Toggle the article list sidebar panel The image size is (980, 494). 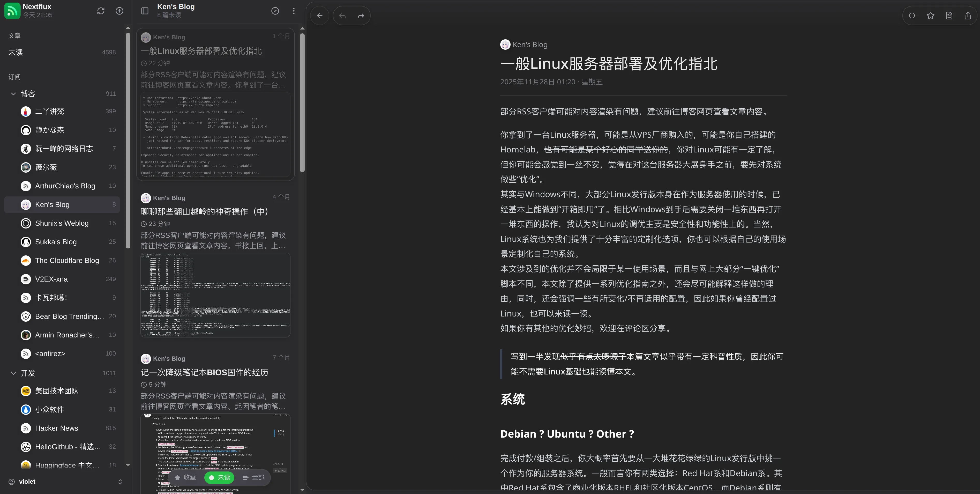(145, 11)
